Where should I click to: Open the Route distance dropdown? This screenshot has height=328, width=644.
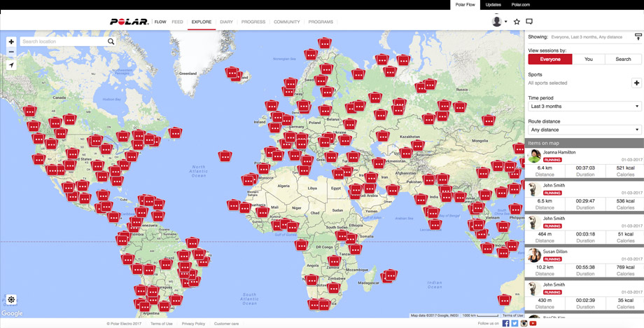[x=584, y=130]
